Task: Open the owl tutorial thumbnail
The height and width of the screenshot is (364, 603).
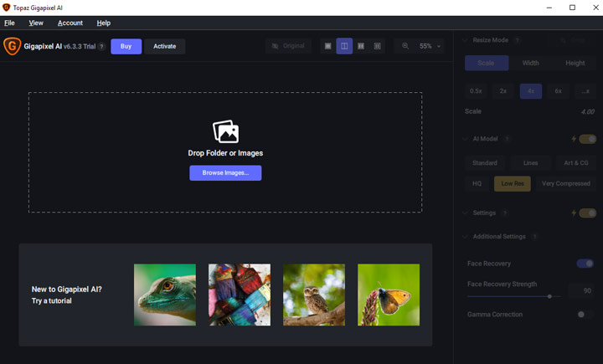Action: pyautogui.click(x=314, y=295)
